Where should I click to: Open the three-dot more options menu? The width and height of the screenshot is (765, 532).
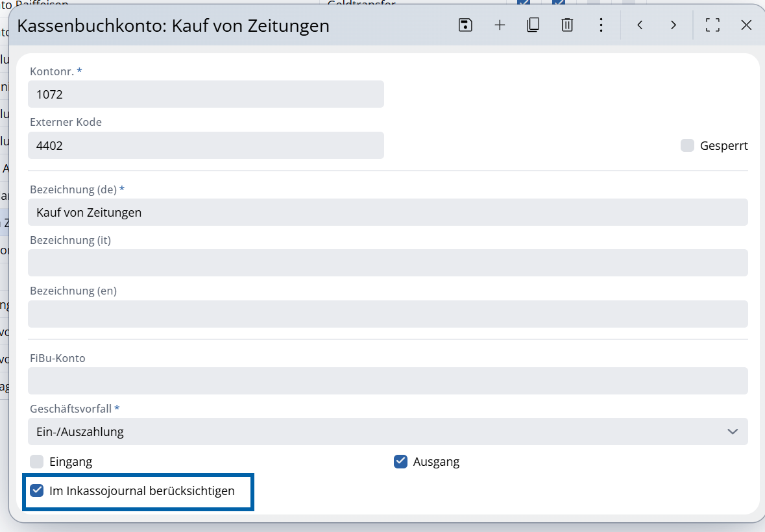pyautogui.click(x=601, y=25)
